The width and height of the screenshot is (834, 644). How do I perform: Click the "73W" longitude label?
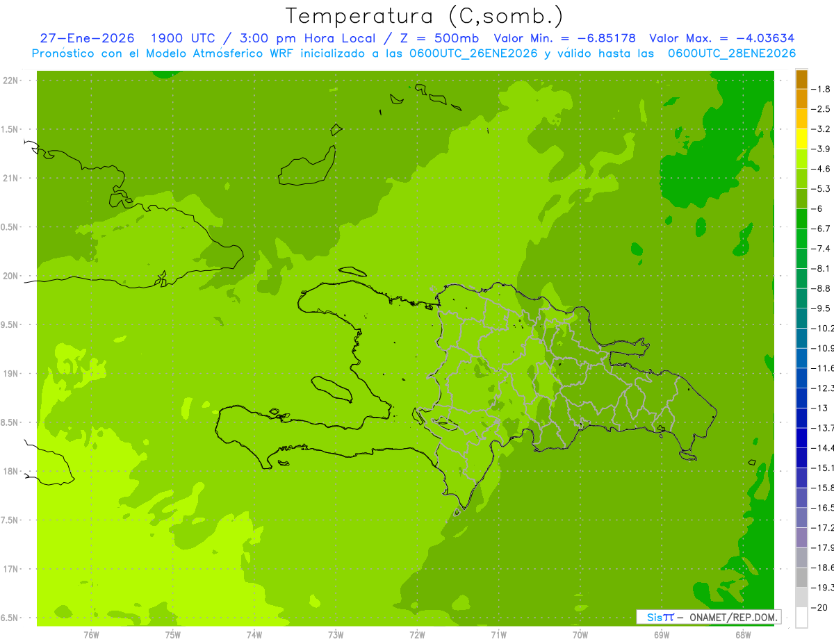click(x=335, y=634)
